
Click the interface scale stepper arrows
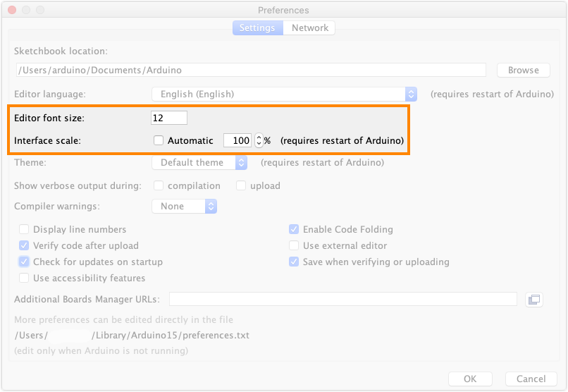pyautogui.click(x=259, y=140)
